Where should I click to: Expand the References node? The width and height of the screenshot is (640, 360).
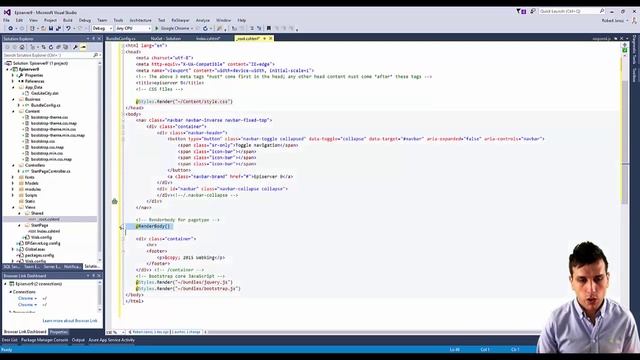pos(13,81)
